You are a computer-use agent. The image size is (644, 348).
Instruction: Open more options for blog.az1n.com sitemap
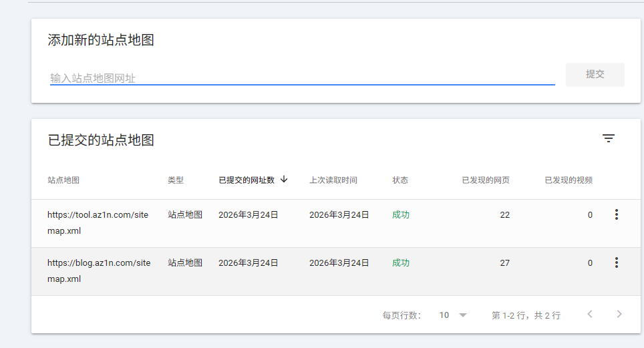(x=616, y=263)
